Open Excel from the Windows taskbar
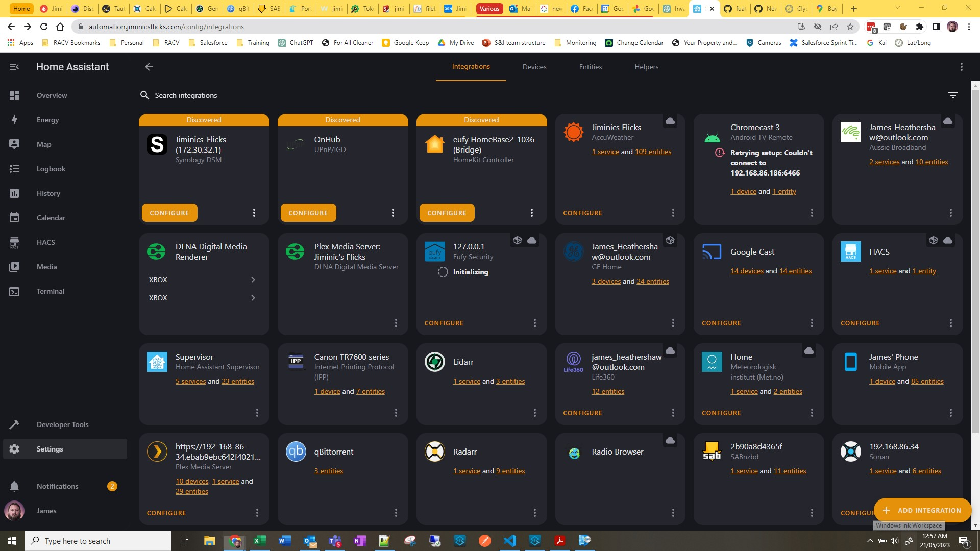The height and width of the screenshot is (551, 980). click(260, 540)
